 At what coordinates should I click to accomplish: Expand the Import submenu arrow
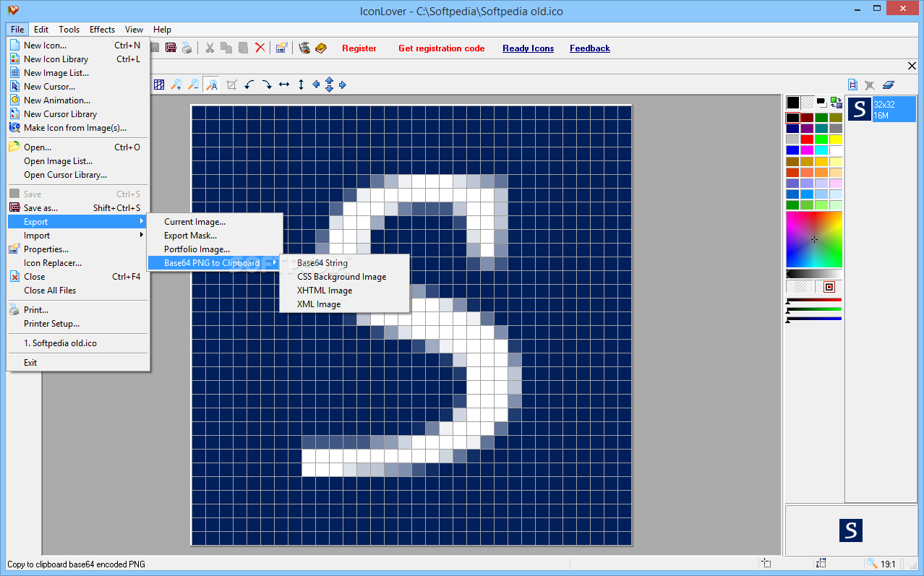click(141, 236)
